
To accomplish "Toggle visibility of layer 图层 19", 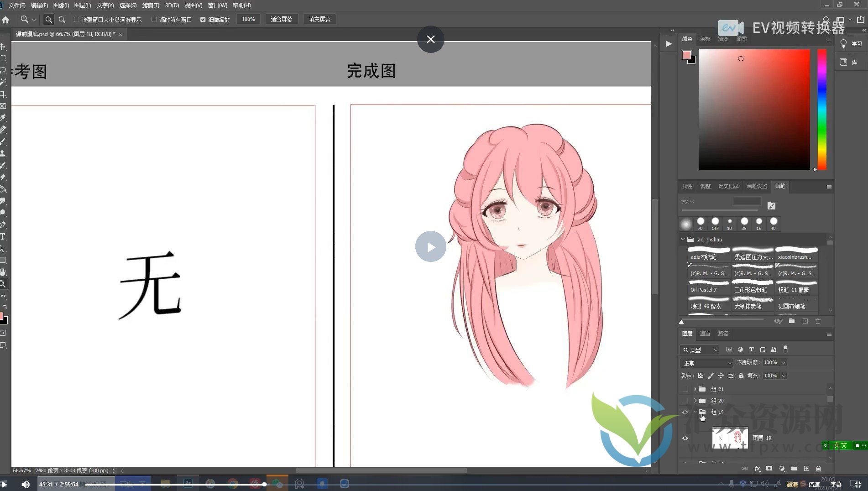I will coord(685,438).
